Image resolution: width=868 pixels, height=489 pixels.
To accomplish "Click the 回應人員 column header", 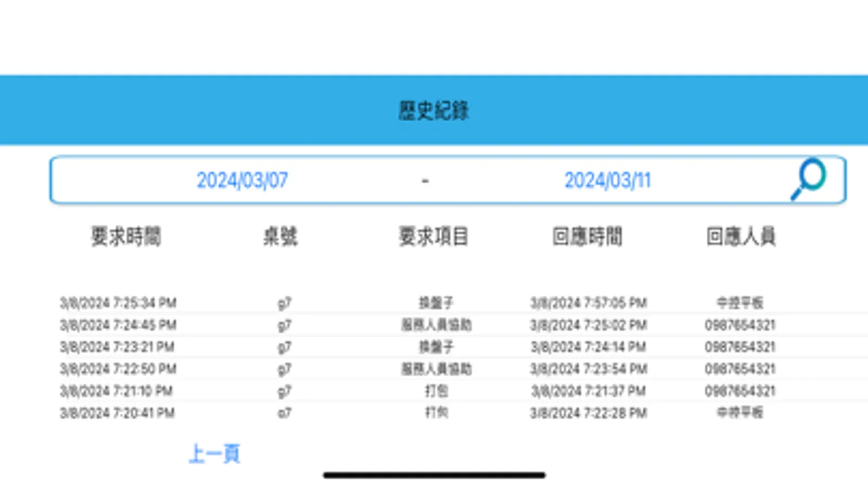I will coord(741,237).
